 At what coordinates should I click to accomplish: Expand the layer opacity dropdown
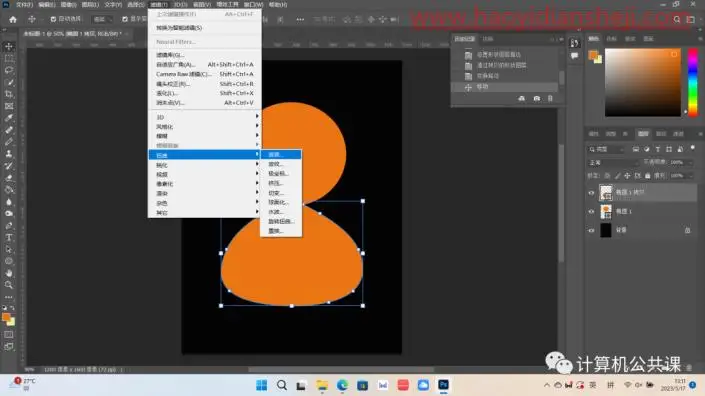point(680,162)
